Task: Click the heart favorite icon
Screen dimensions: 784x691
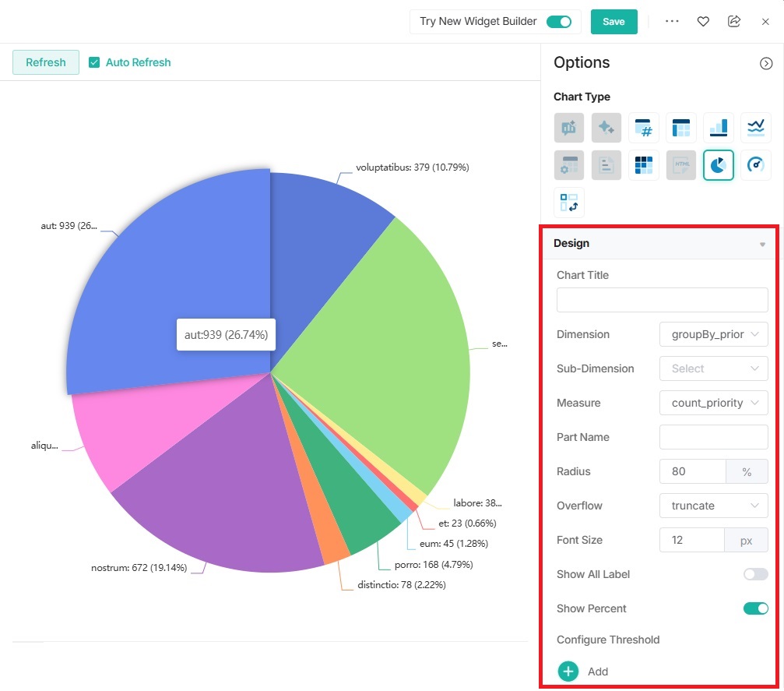Action: [x=703, y=22]
